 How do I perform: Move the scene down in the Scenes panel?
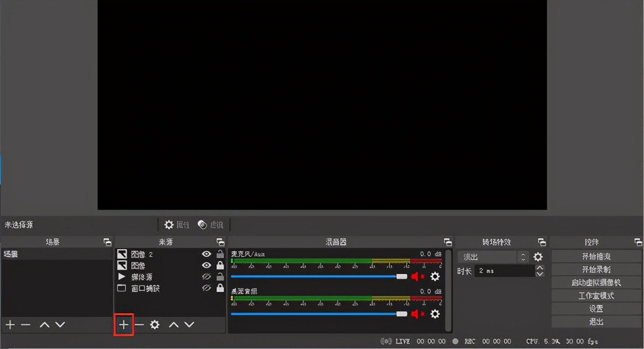(60, 325)
